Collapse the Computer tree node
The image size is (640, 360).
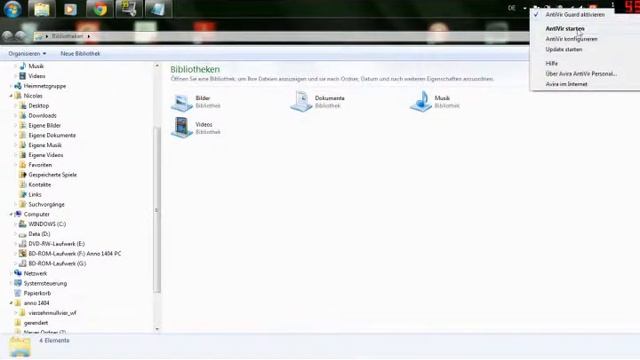click(11, 214)
